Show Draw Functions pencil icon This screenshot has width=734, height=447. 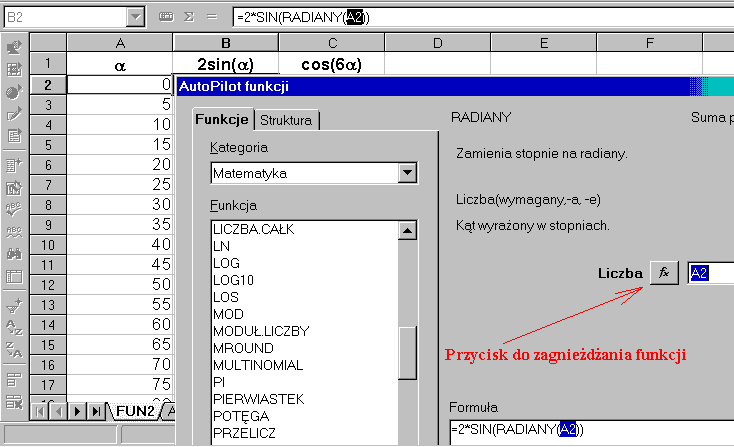14,114
